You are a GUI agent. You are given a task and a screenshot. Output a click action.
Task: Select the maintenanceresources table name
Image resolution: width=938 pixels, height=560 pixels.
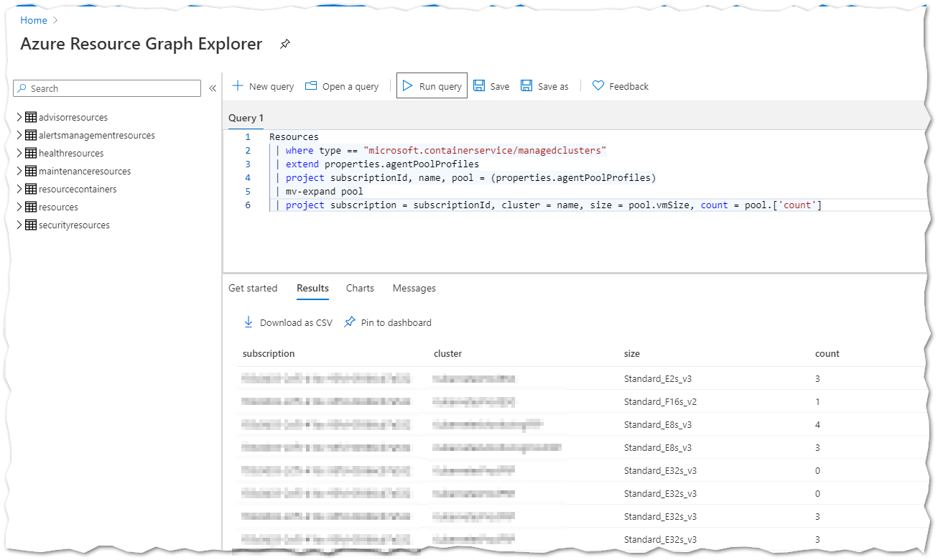pyautogui.click(x=85, y=171)
